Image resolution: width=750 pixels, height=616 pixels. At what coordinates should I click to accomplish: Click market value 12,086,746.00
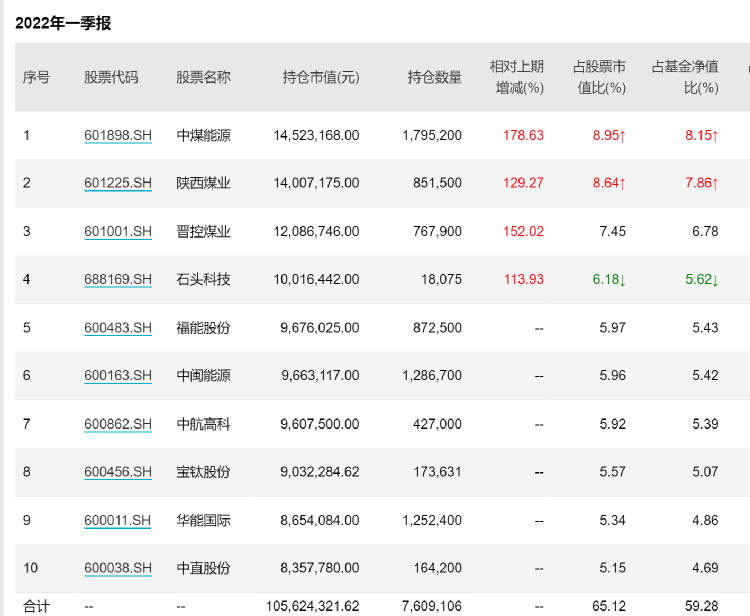316,231
